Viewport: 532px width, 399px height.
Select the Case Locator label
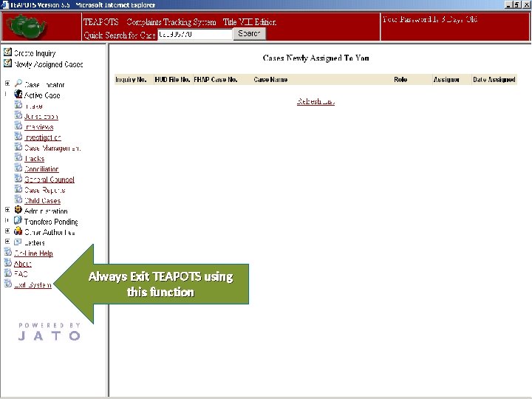tap(44, 85)
